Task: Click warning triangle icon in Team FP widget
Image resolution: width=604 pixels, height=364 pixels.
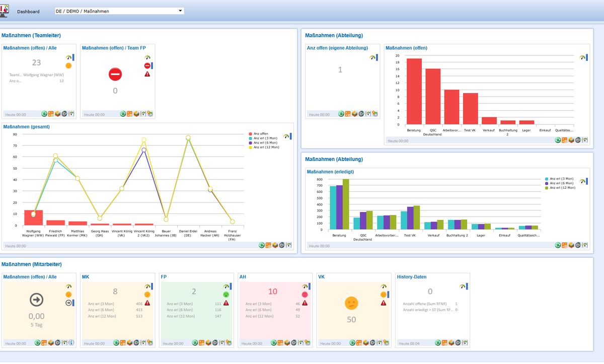Action: pos(147,74)
